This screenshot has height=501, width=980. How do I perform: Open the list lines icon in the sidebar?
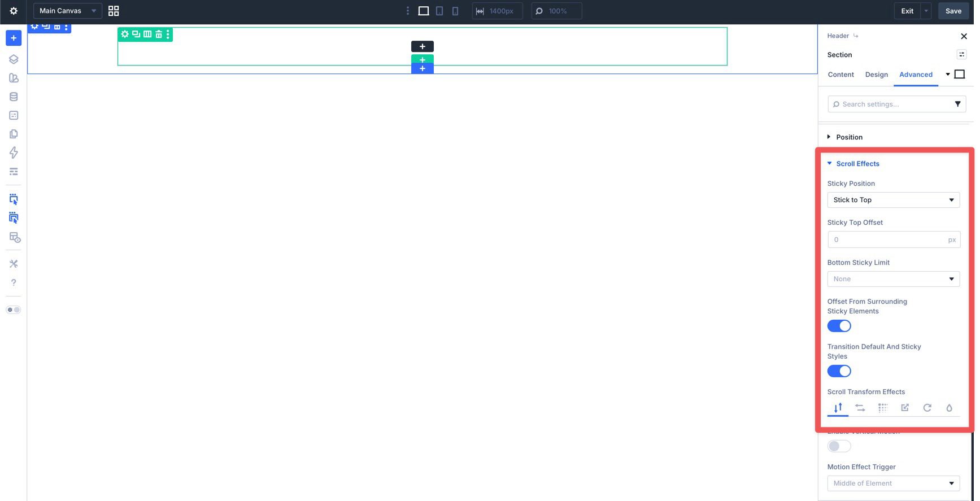[x=14, y=171]
